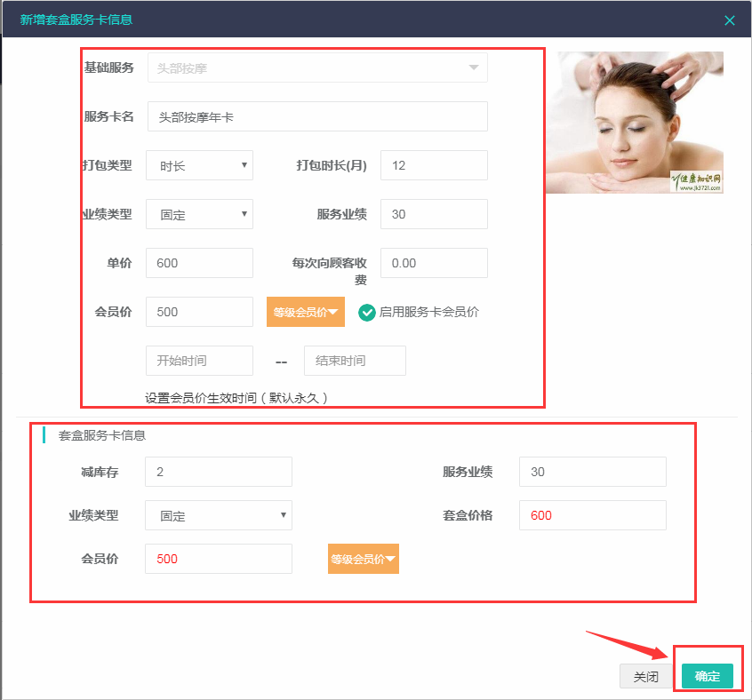Click the 关闭 button
Screen dimensions: 752x700
[x=646, y=677]
